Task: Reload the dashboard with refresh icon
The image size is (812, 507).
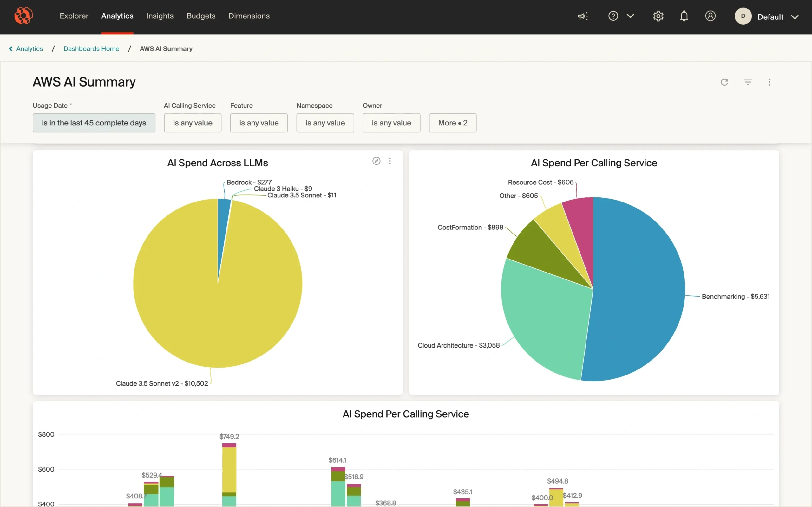Action: 724,82
